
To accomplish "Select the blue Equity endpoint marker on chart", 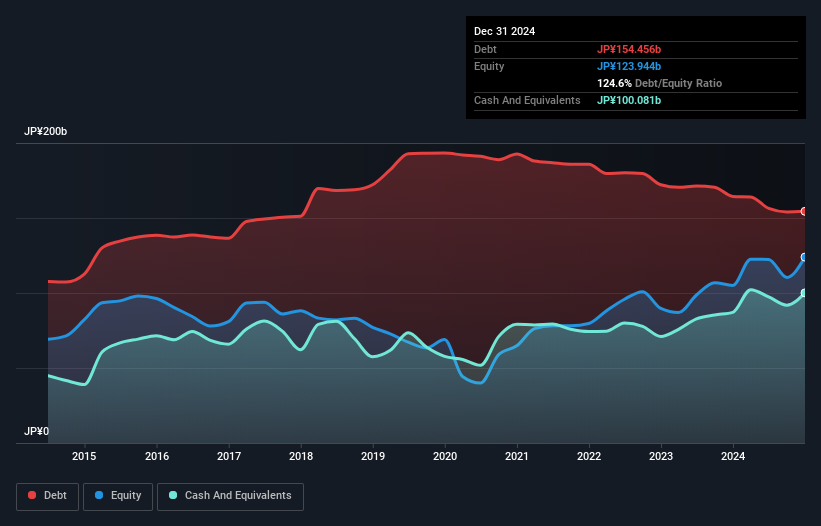I will pyautogui.click(x=804, y=257).
